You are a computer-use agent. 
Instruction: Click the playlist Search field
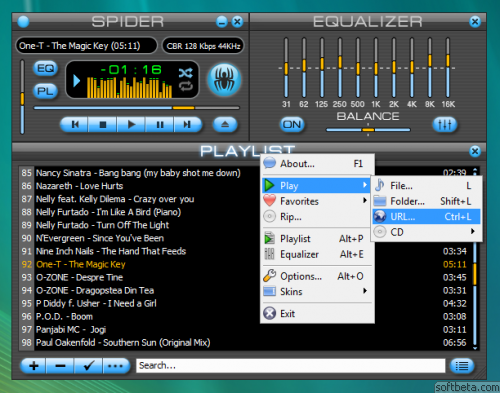tap(290, 366)
